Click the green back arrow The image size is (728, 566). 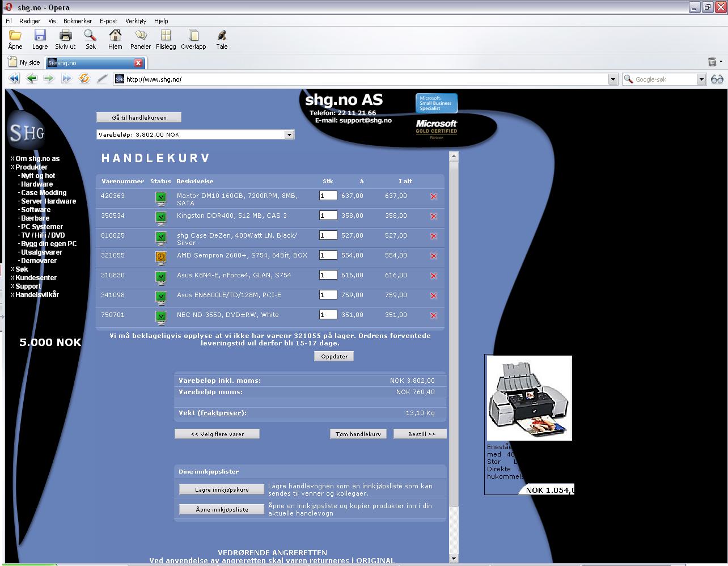(32, 79)
